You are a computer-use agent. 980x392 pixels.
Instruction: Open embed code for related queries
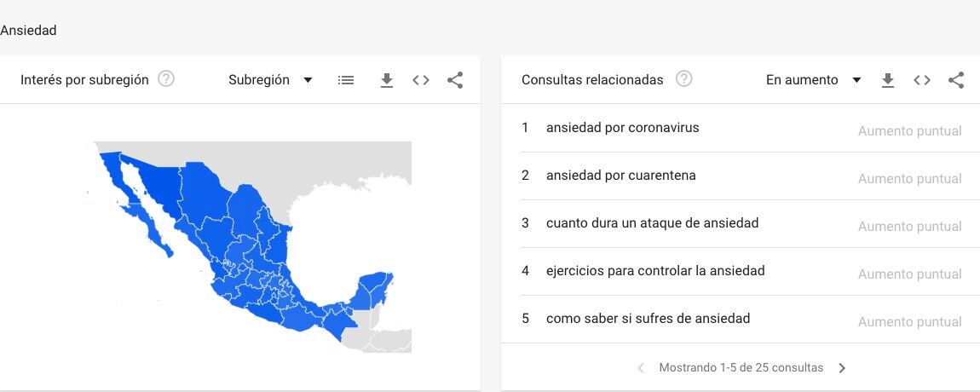pyautogui.click(x=922, y=80)
